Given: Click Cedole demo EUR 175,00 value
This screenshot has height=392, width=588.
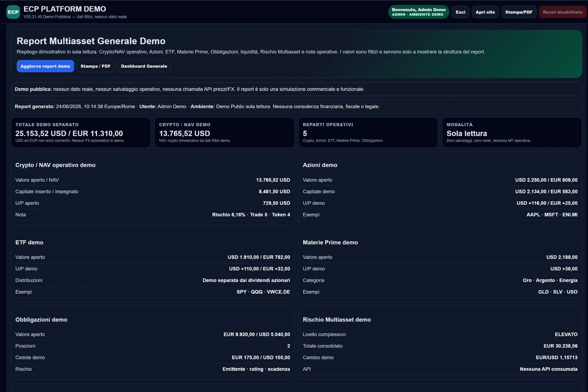Looking at the screenshot, I should [x=261, y=357].
